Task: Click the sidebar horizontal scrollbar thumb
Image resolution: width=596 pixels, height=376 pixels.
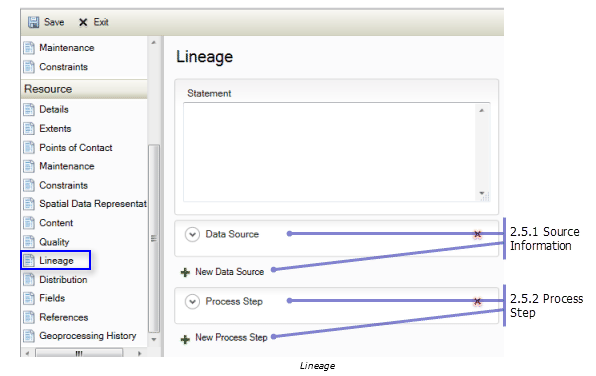Action: click(x=79, y=353)
